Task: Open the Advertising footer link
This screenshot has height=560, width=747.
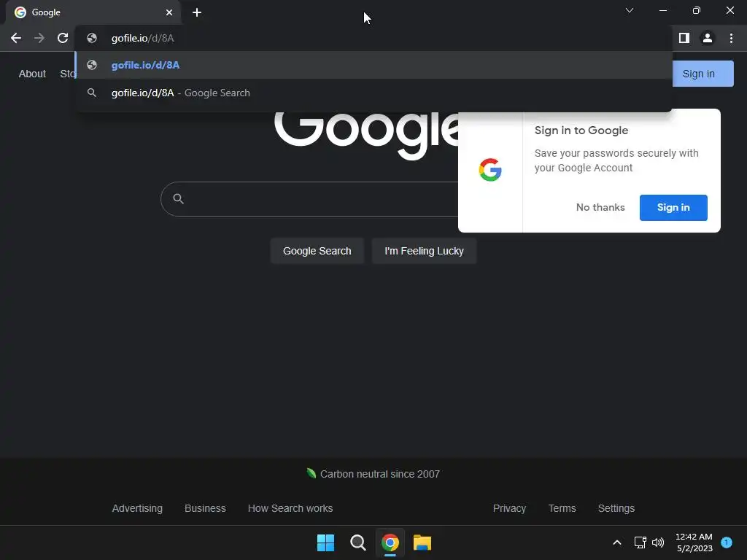Action: [137, 508]
